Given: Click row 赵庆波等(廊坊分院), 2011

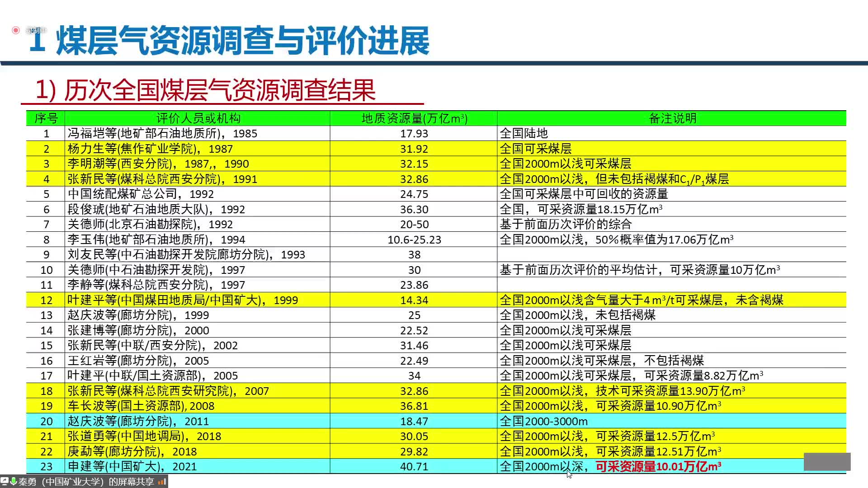Looking at the screenshot, I should click(x=436, y=421).
